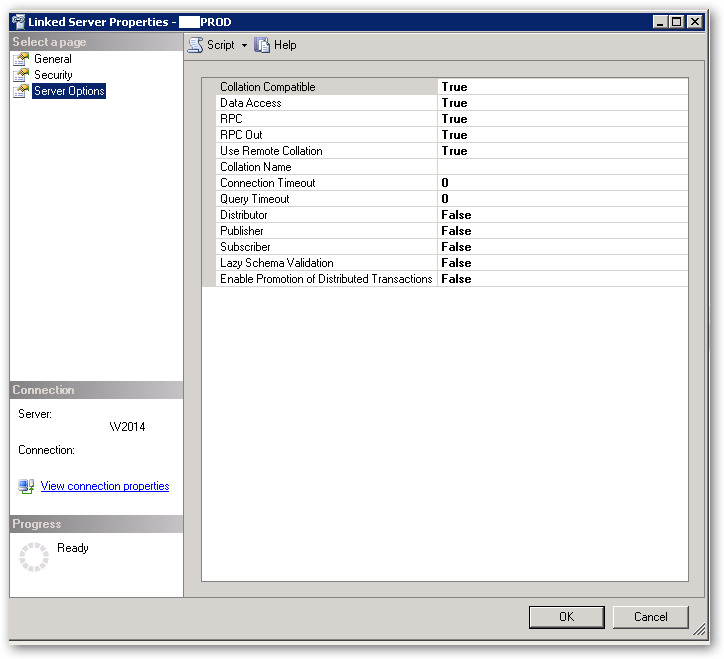Open the Security page

(53, 75)
